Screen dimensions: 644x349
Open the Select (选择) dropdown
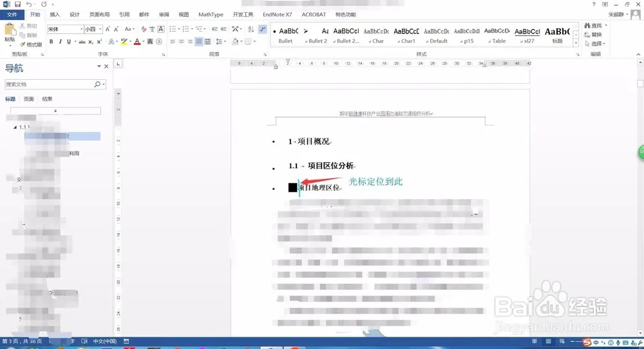pos(594,44)
